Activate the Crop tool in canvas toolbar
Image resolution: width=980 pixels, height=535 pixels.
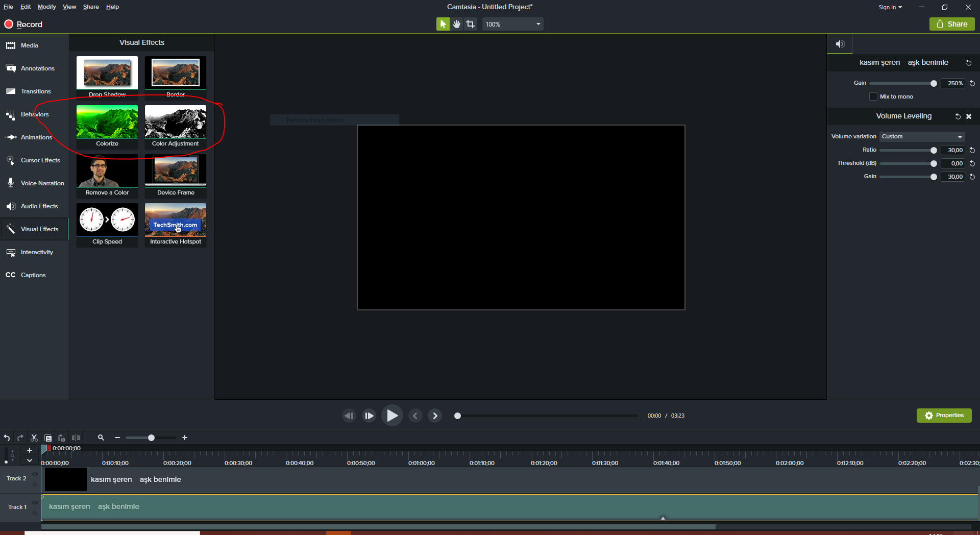coord(470,24)
